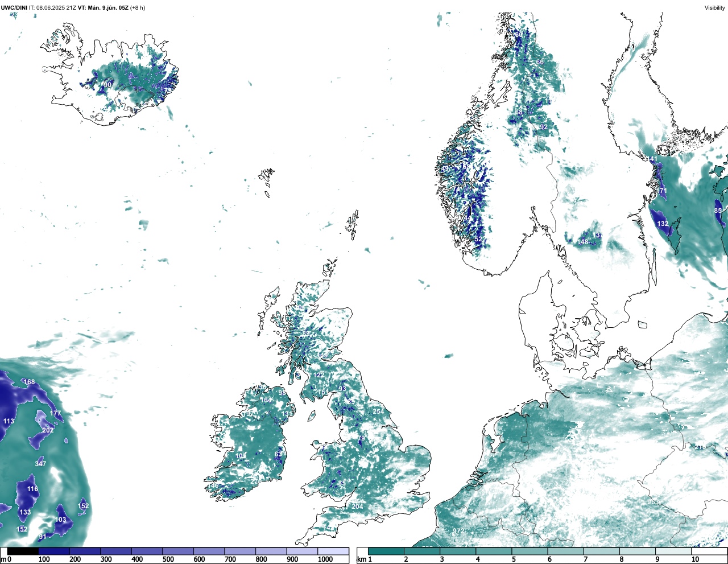Click the '103' value in the Atlantic
This screenshot has width=728, height=564.
pyautogui.click(x=61, y=520)
